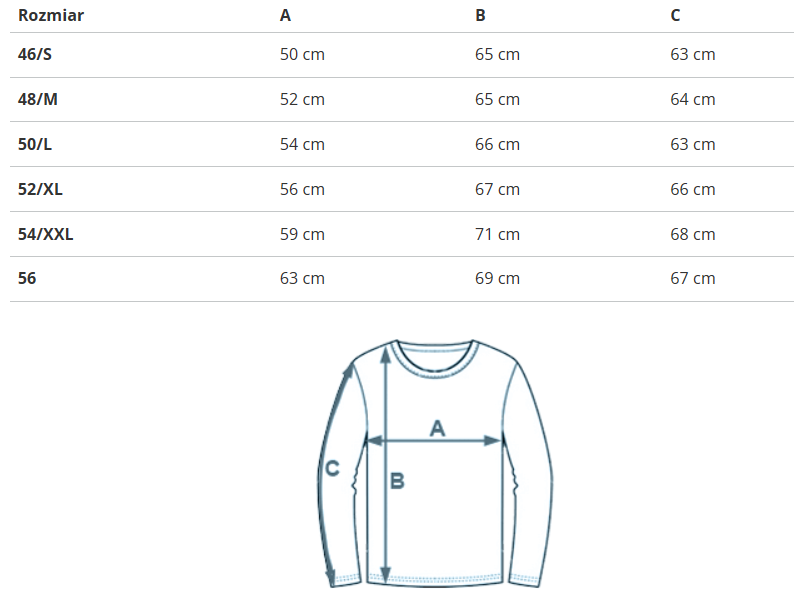Click the B label on the sweater diagram
794x604 pixels.
coord(397,481)
